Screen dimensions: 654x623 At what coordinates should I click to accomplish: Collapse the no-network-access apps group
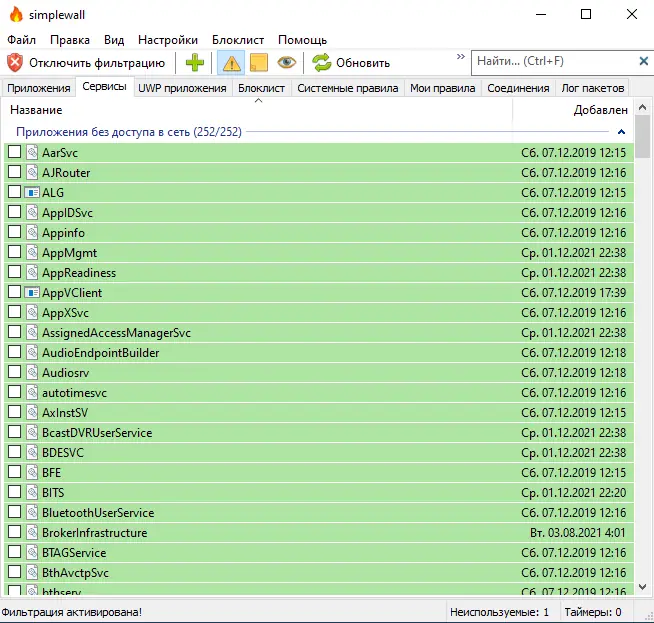(621, 132)
